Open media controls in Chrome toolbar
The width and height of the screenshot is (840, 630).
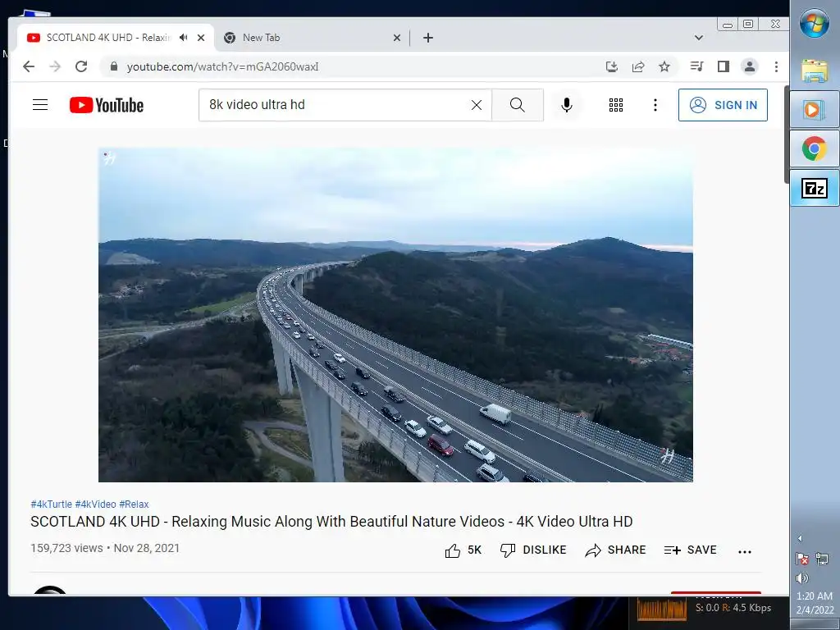point(696,66)
